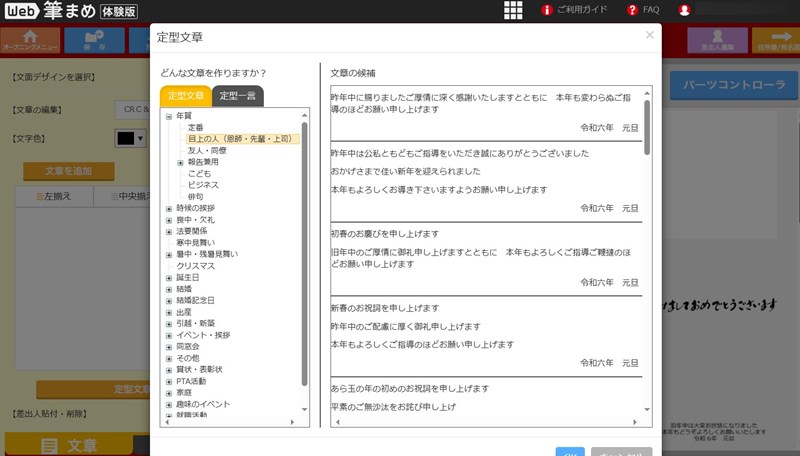Click the 保存 save toolbar button
This screenshot has height=456, width=800.
tap(95, 40)
